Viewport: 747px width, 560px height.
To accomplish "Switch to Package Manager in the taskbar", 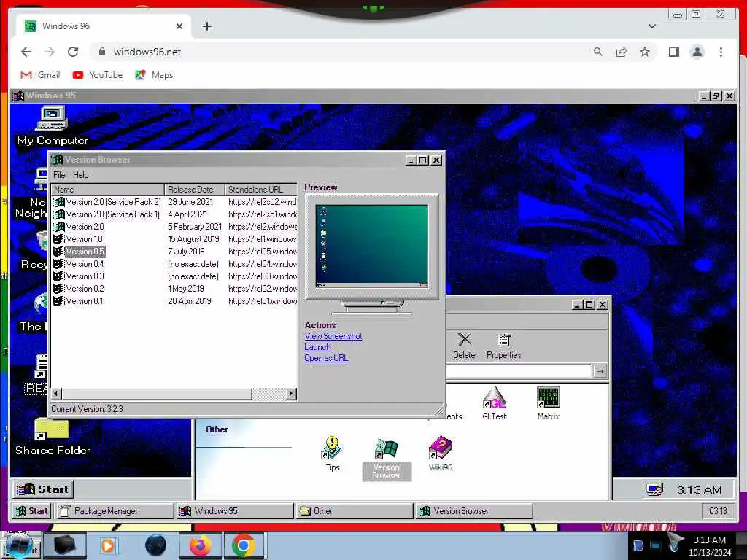I will [x=115, y=511].
